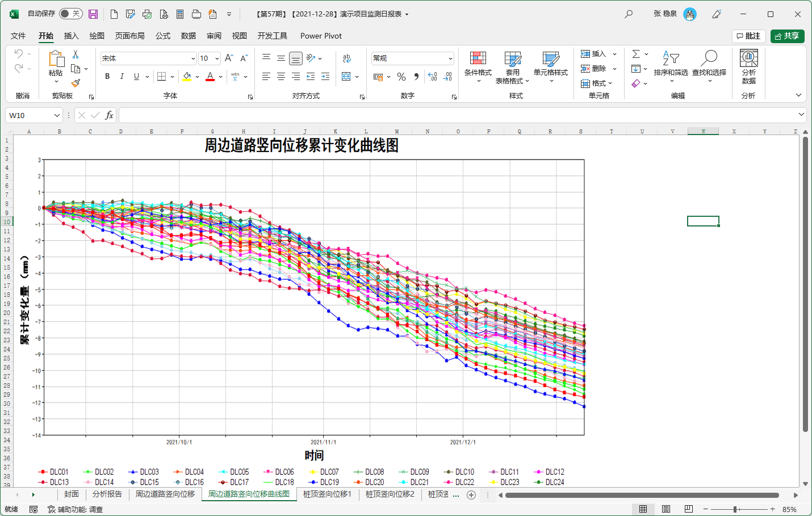Click Analyze Data (分析数据)
812x516 pixels.
749,67
